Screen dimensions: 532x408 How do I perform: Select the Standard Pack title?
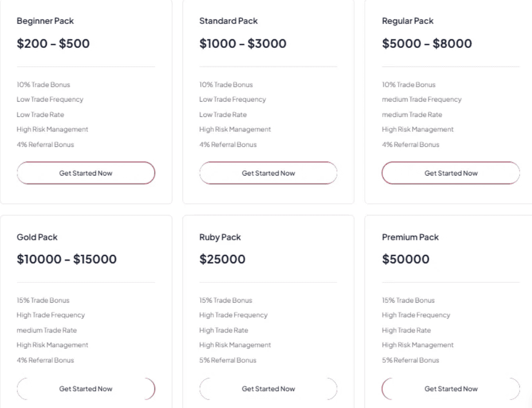pos(228,21)
